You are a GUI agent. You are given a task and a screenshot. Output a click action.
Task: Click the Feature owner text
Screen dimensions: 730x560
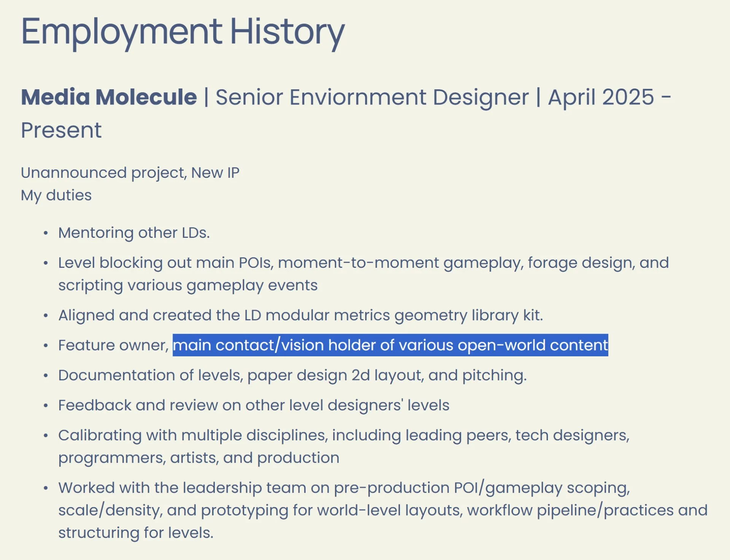point(113,345)
